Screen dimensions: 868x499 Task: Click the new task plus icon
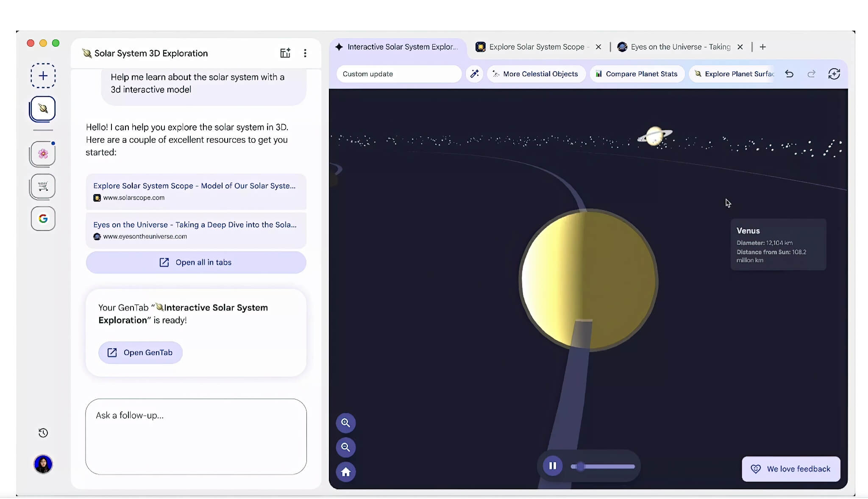click(x=43, y=76)
